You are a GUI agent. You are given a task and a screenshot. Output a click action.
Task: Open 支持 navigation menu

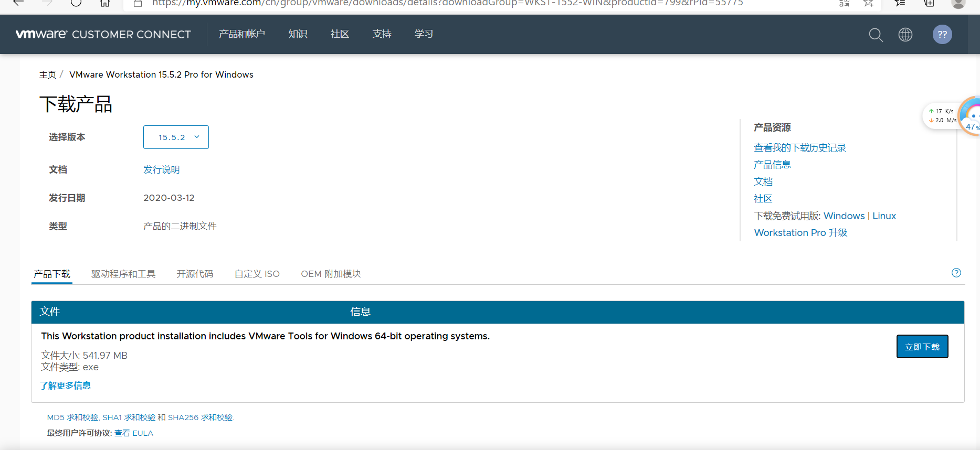(x=382, y=34)
